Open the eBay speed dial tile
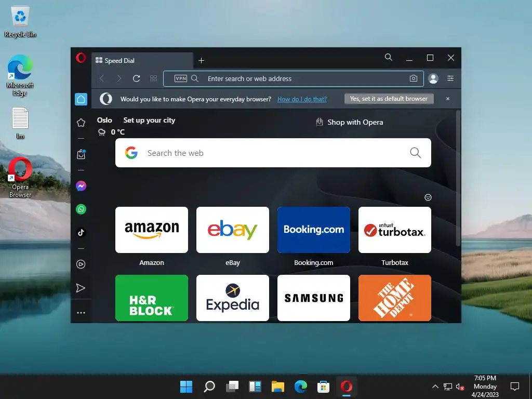This screenshot has height=399, width=532. pyautogui.click(x=233, y=230)
